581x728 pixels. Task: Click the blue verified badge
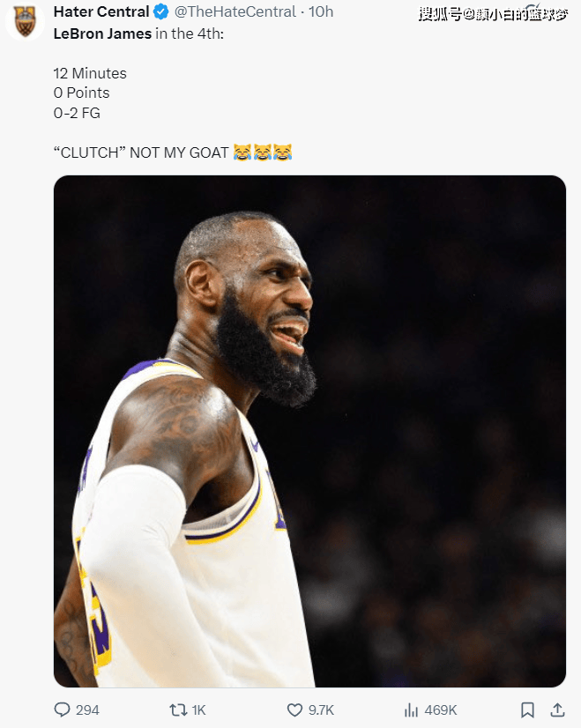tap(161, 11)
